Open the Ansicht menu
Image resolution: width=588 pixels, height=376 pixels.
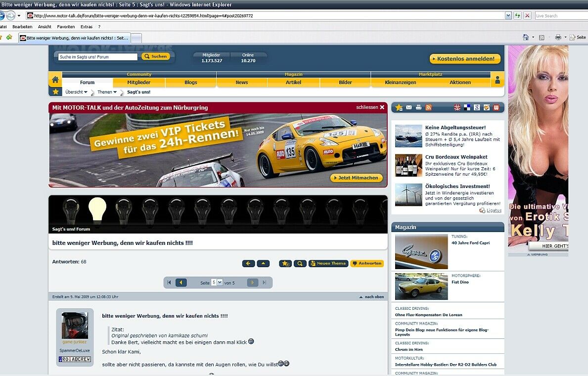pyautogui.click(x=45, y=27)
